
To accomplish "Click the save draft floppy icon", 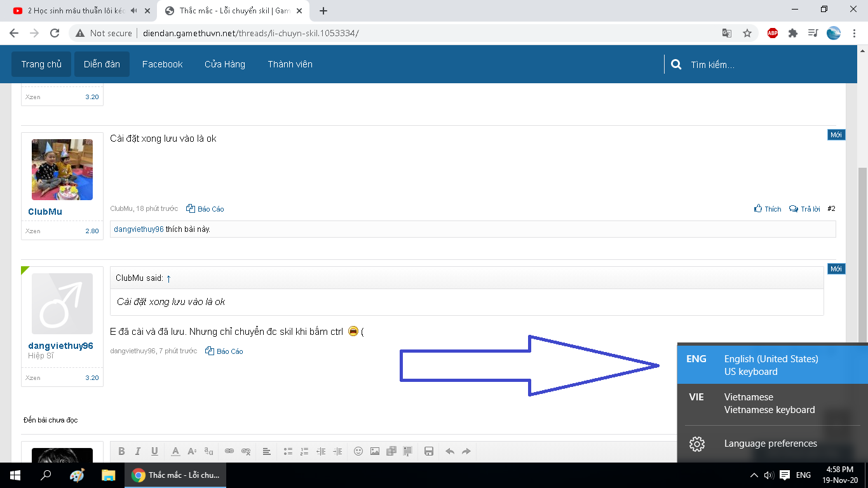I will click(429, 451).
